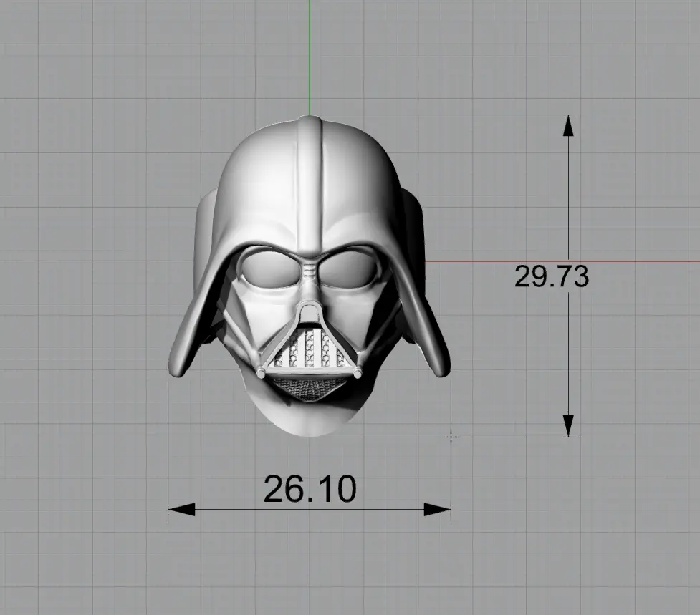The width and height of the screenshot is (700, 615).
Task: Click the top arrowhead of the 29.73 dimension
Action: tap(568, 126)
